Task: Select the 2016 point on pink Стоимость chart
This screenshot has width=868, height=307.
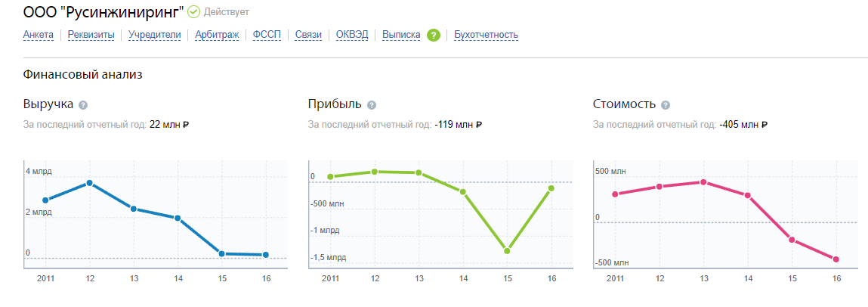Action: [x=836, y=259]
